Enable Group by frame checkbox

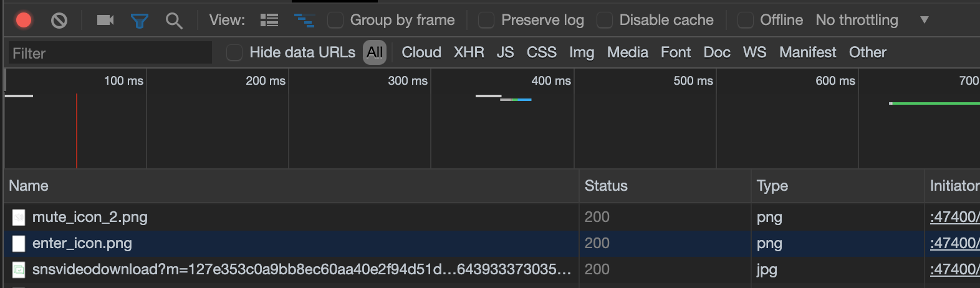[x=335, y=21]
